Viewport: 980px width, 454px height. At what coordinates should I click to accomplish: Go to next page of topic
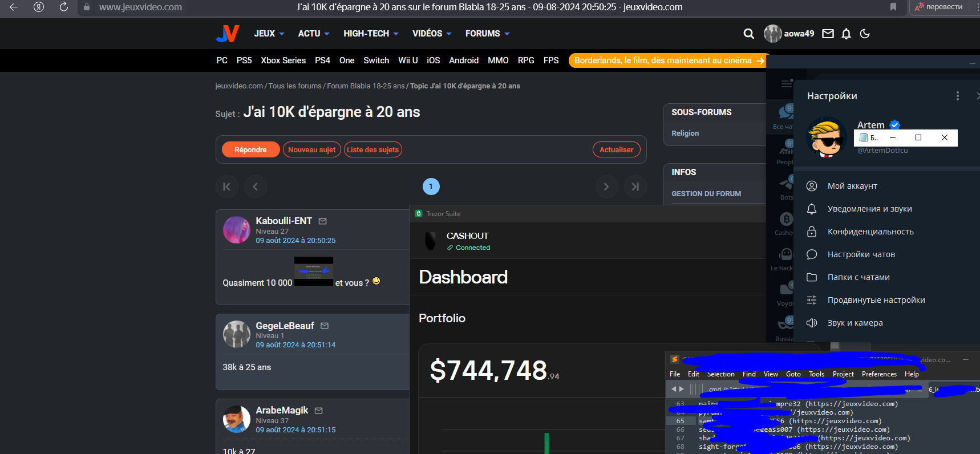[606, 187]
